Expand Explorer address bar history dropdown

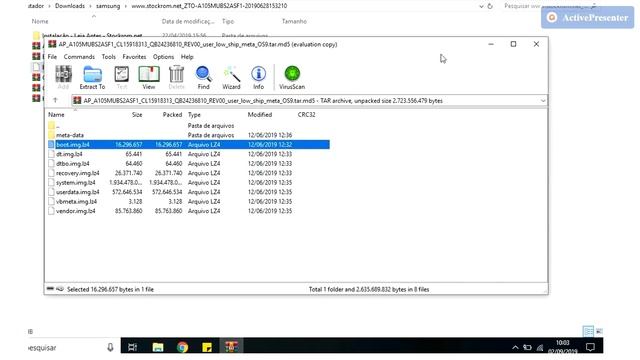481,6
